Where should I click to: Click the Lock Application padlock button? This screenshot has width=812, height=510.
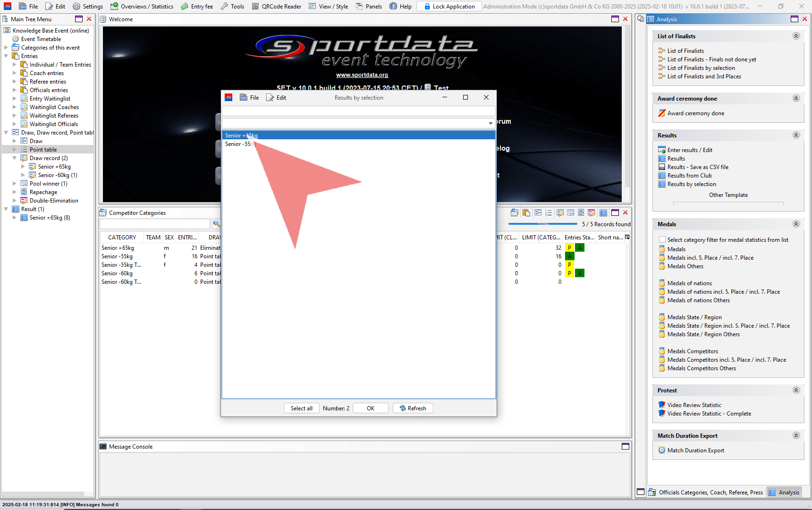(x=449, y=6)
